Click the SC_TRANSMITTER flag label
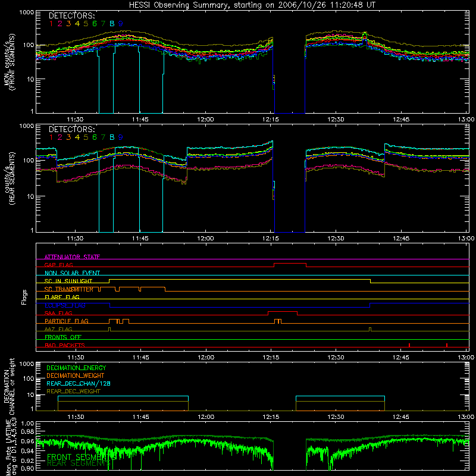The image size is (476, 476). click(69, 289)
